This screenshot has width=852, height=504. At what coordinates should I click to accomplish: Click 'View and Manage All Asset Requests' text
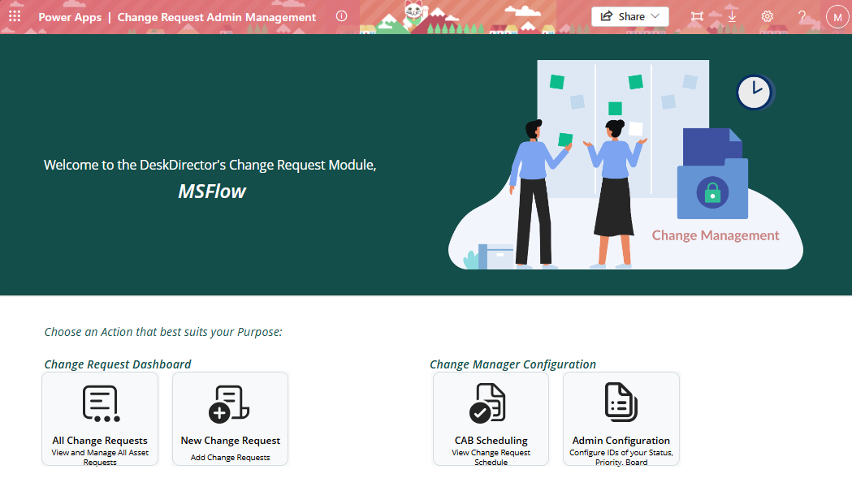(x=100, y=457)
